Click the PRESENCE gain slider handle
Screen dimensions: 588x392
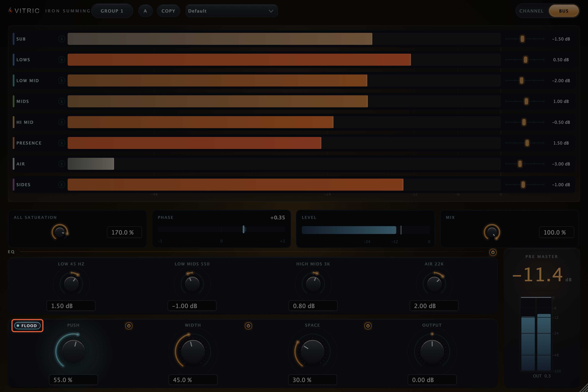[527, 143]
